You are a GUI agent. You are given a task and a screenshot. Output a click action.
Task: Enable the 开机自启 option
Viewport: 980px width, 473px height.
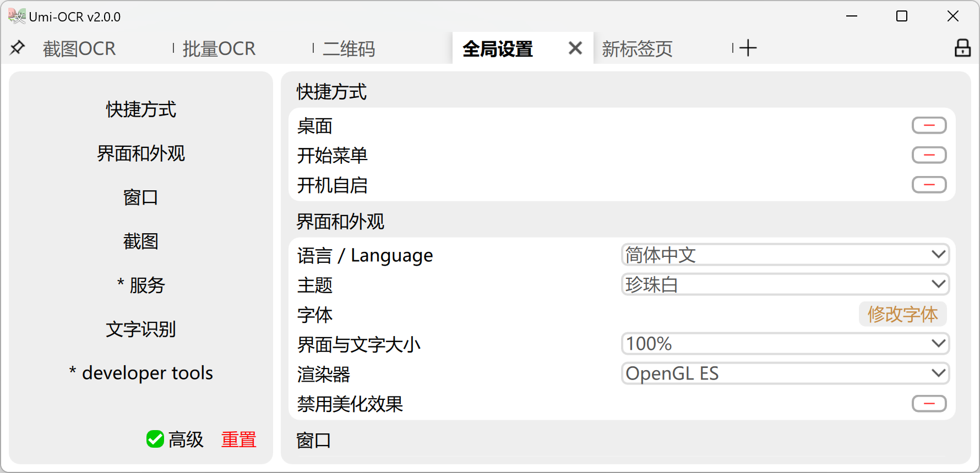929,184
